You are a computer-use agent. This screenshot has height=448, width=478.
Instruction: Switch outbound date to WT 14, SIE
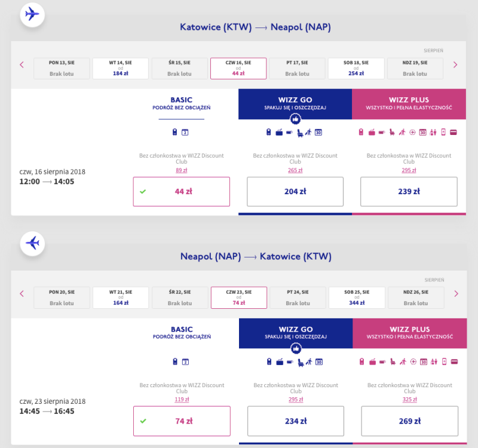pyautogui.click(x=121, y=68)
